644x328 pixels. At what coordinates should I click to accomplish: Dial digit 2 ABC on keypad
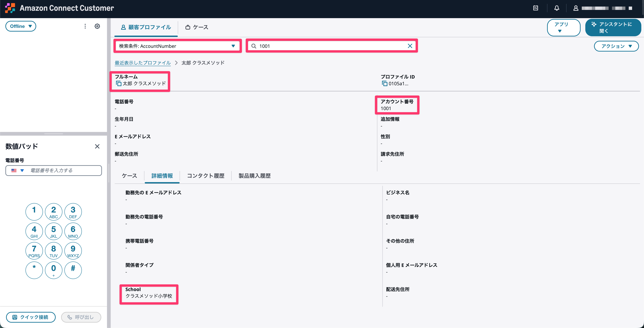coord(53,212)
